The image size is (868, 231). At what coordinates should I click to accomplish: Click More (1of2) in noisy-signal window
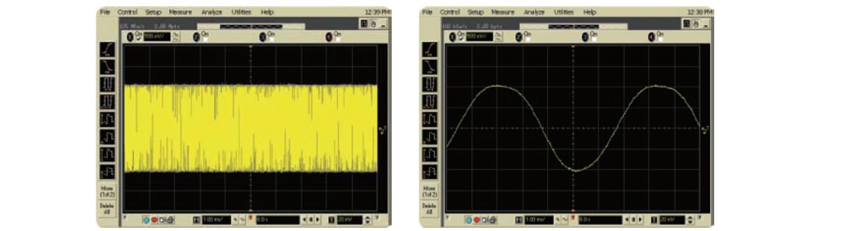[x=107, y=192]
